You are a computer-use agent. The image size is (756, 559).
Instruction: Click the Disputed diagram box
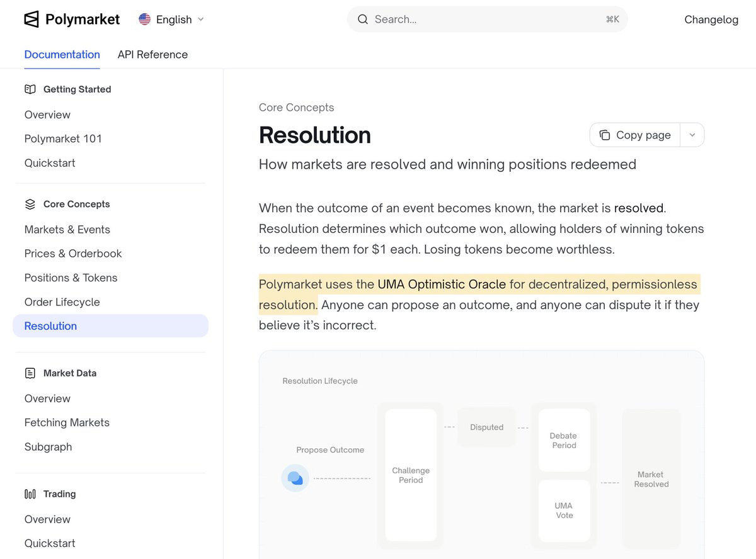[487, 427]
